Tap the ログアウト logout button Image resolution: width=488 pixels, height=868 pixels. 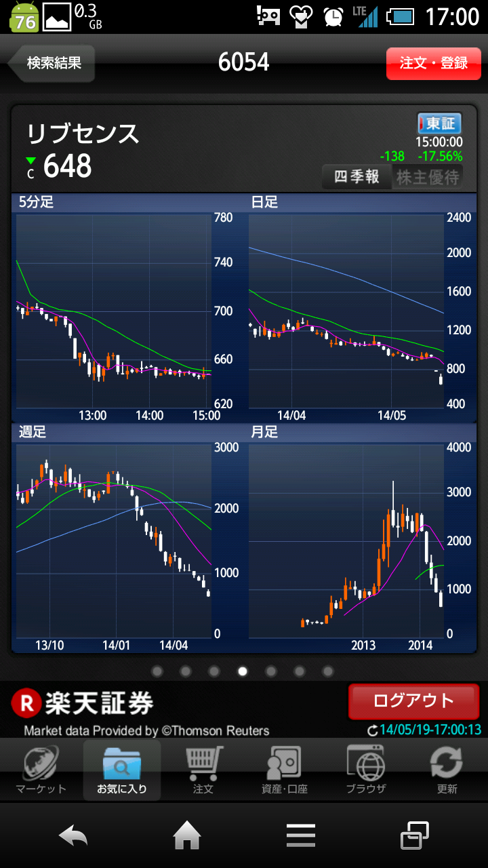[x=413, y=701]
